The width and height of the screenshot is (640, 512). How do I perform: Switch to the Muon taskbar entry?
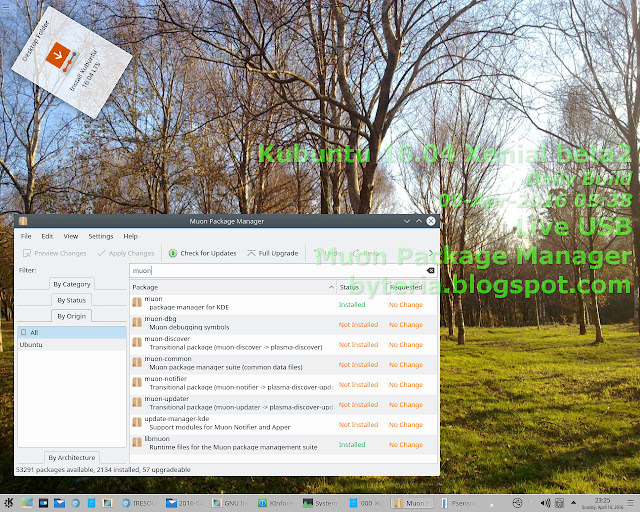(412, 503)
